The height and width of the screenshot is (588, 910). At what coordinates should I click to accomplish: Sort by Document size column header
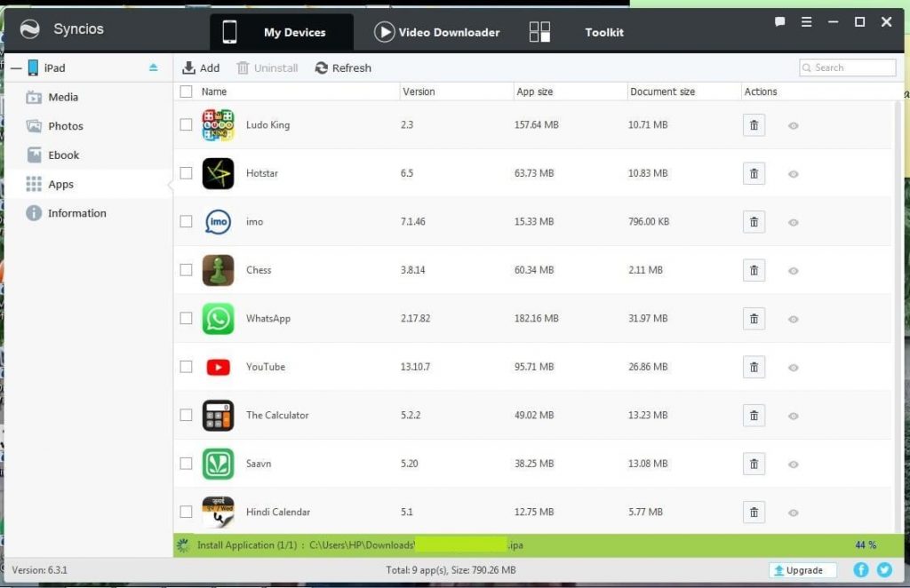[662, 91]
